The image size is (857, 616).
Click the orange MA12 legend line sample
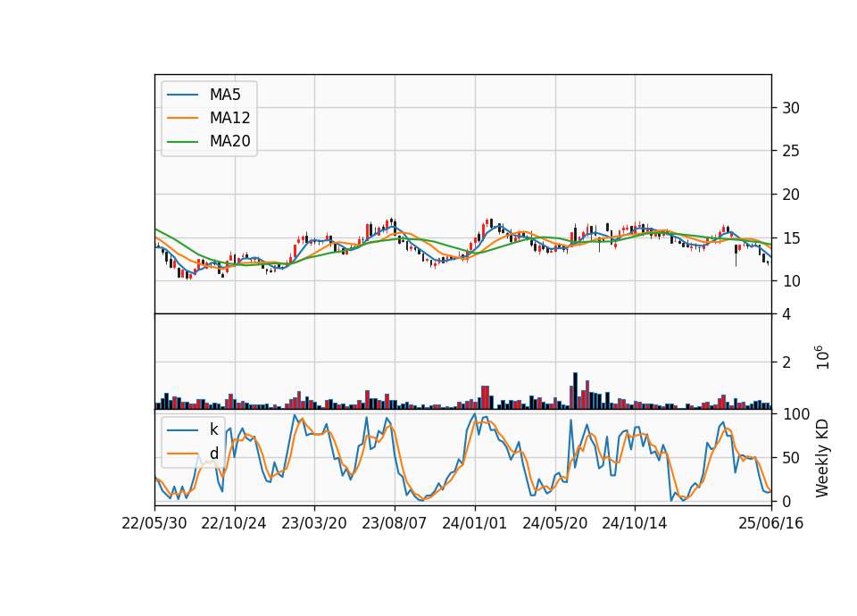click(182, 118)
